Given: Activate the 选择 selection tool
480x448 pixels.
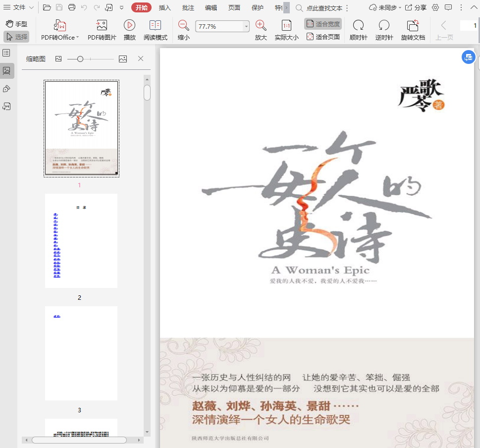Looking at the screenshot, I should 16,37.
